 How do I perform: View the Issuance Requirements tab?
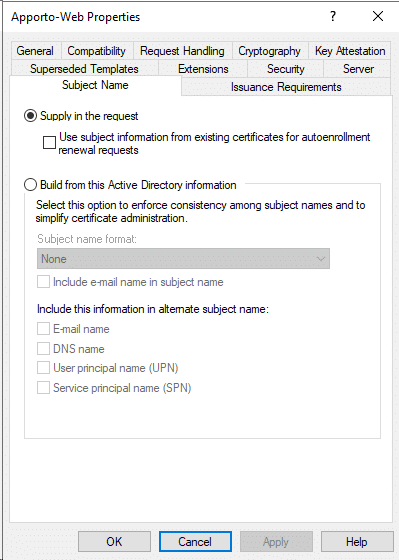tap(286, 87)
